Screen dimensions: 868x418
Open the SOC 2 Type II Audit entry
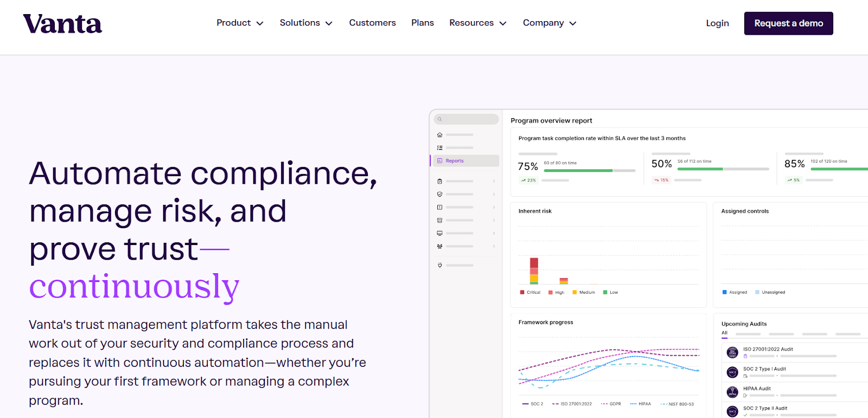765,408
